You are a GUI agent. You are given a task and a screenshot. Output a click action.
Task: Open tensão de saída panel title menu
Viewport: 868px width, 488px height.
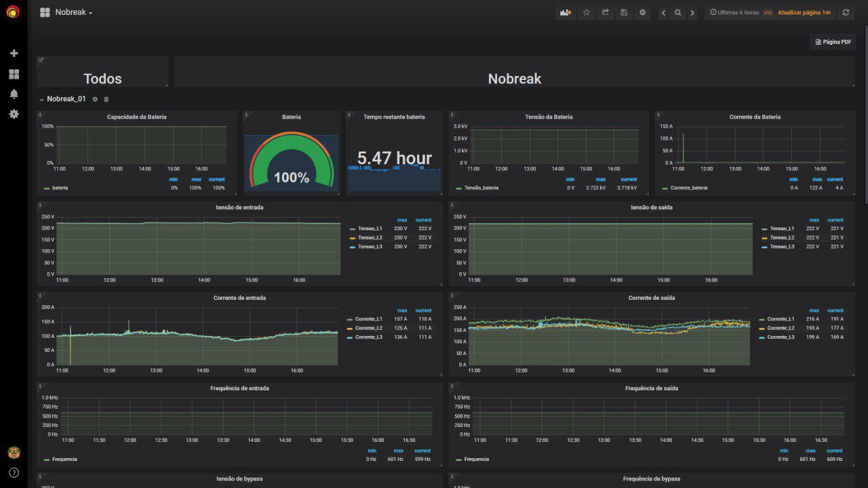[x=652, y=207]
